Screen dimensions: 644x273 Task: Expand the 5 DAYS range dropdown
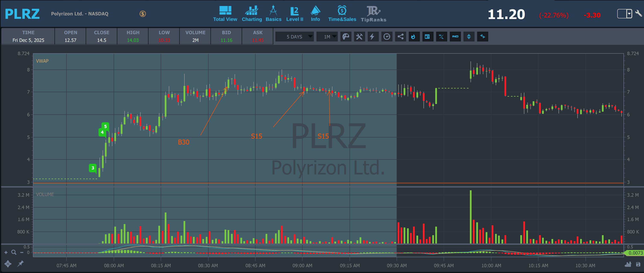tap(295, 37)
